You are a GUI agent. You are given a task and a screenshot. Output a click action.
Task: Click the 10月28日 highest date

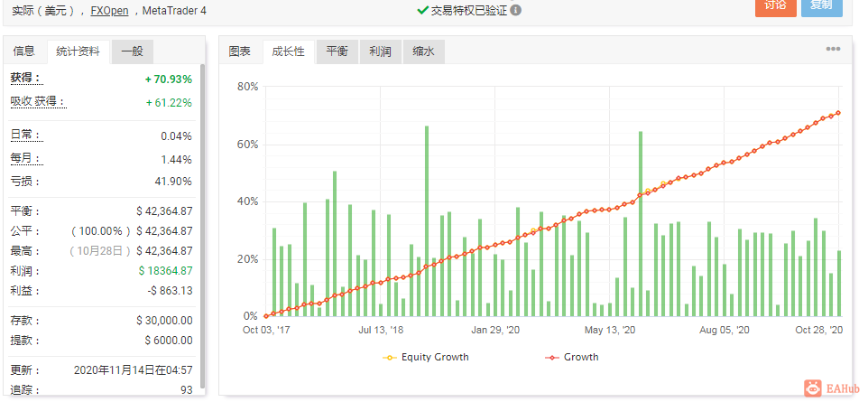click(x=99, y=251)
